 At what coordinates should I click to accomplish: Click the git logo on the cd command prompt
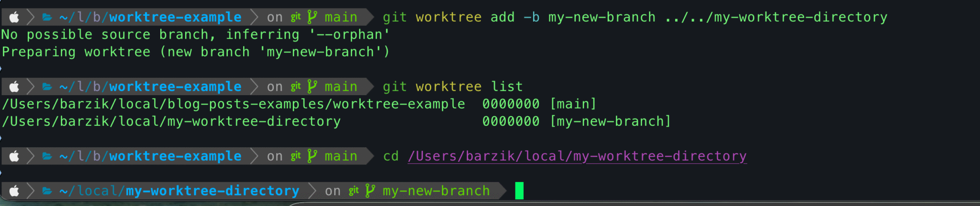pos(296,156)
